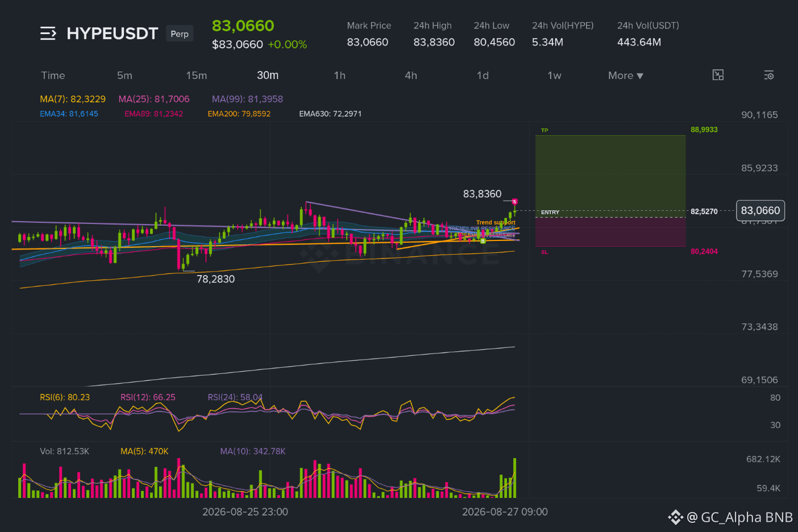This screenshot has width=798, height=532.
Task: Click the large green 83,0660 price
Action: (x=243, y=26)
